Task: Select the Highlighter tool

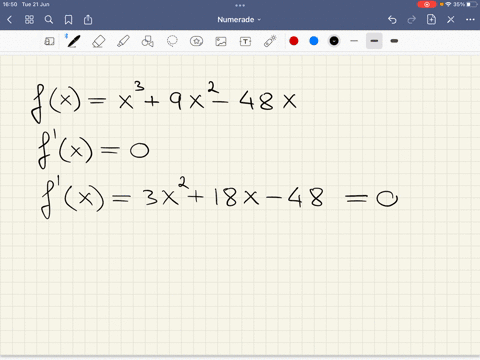Action: 123,41
